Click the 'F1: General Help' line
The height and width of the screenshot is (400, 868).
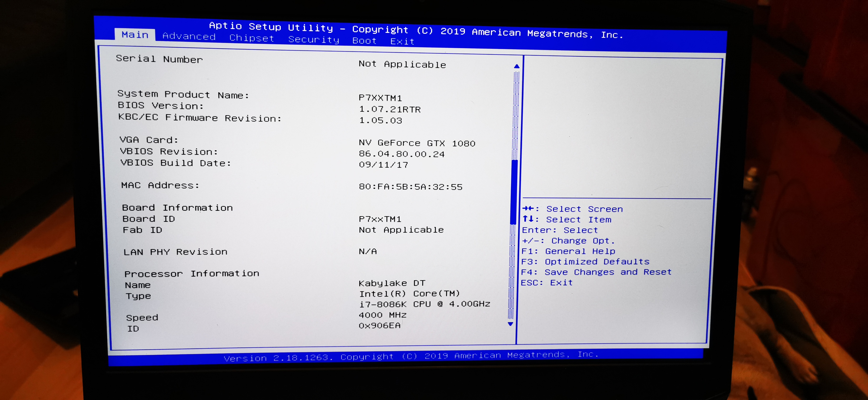pyautogui.click(x=568, y=251)
